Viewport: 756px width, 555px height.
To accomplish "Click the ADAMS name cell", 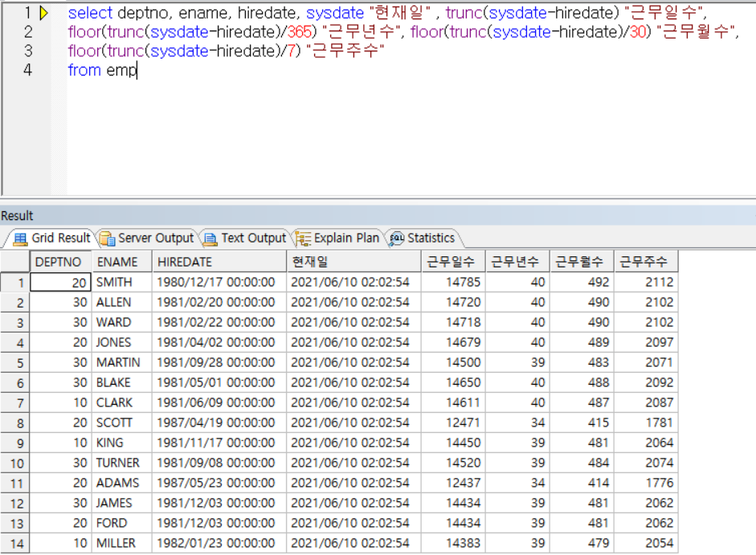I will click(122, 484).
